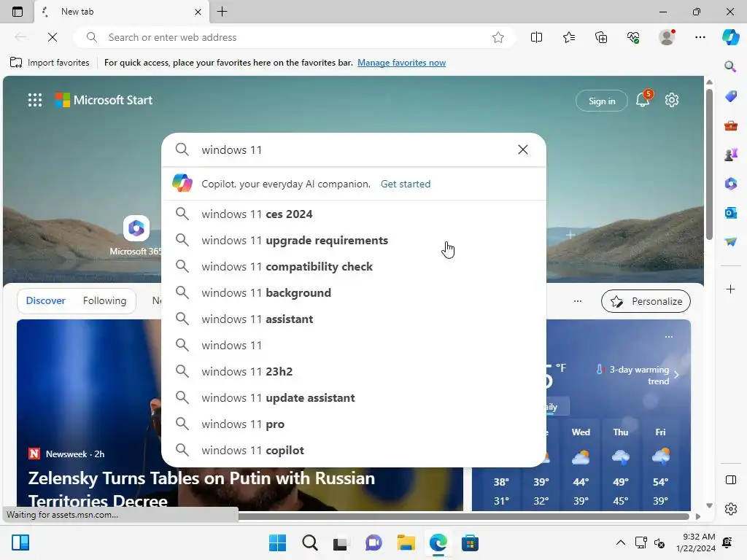Screen dimensions: 747x560
Task: Clear the windows 11 search text
Action: click(522, 149)
